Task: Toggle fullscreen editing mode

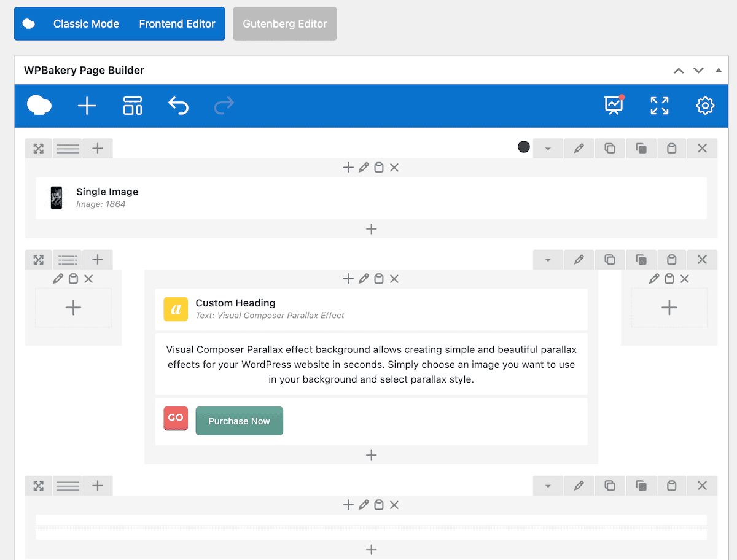Action: (x=659, y=106)
